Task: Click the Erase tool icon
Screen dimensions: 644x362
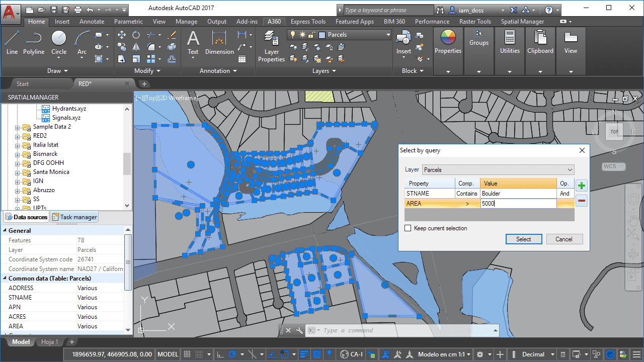Action: coord(172,35)
